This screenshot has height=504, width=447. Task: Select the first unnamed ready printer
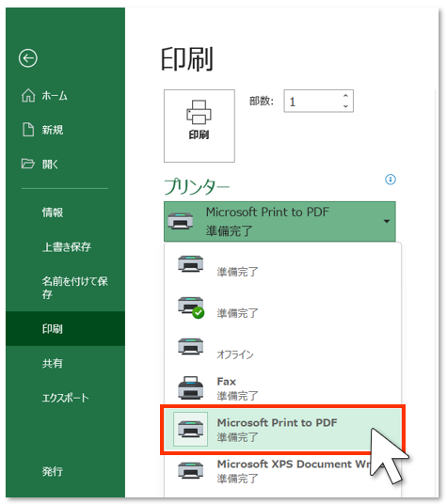point(283,266)
